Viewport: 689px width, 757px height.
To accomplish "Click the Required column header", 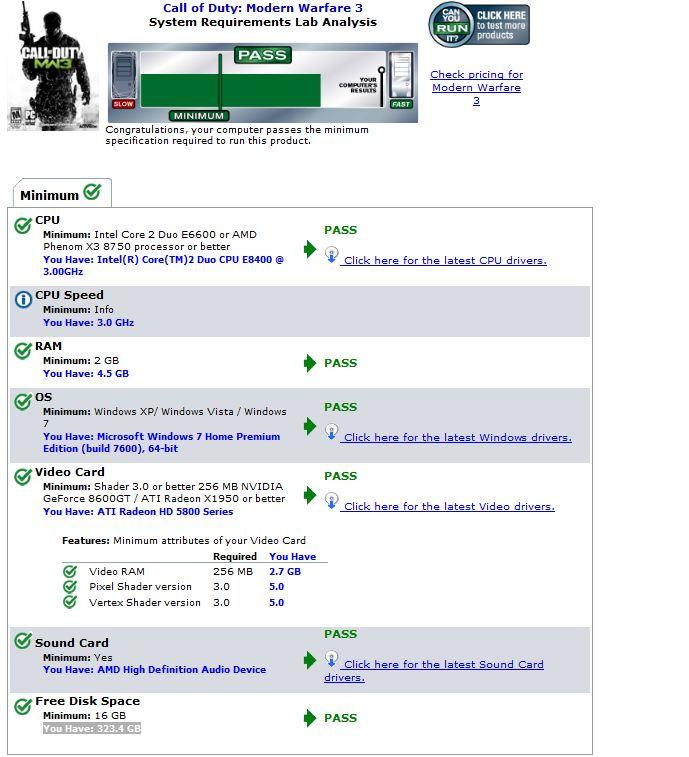I will coord(235,557).
